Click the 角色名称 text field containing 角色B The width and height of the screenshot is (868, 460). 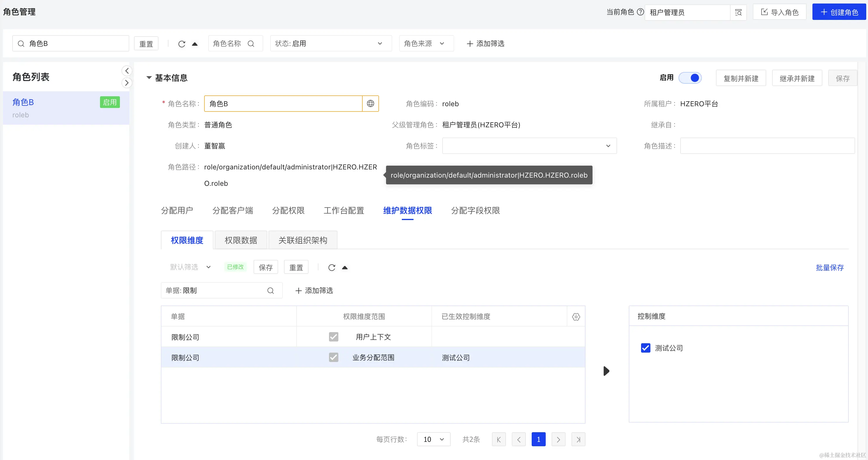(283, 104)
